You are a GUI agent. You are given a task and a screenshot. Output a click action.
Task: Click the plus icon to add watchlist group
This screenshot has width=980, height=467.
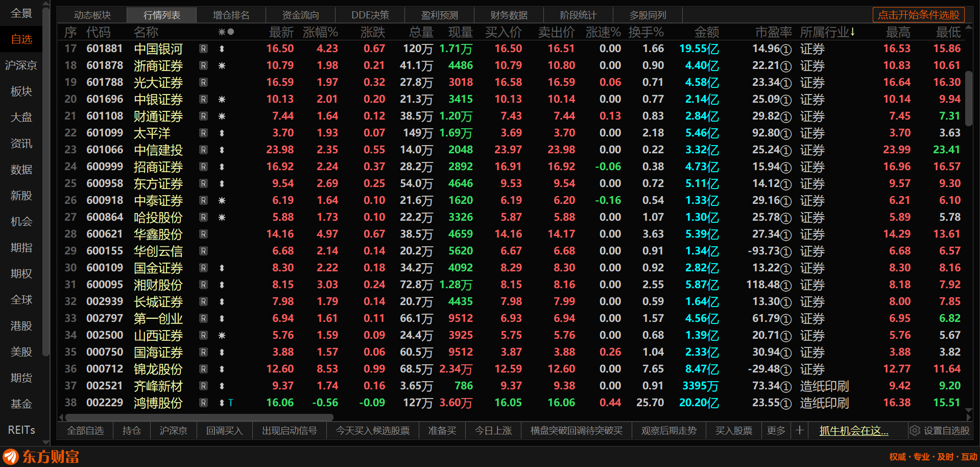pos(800,431)
